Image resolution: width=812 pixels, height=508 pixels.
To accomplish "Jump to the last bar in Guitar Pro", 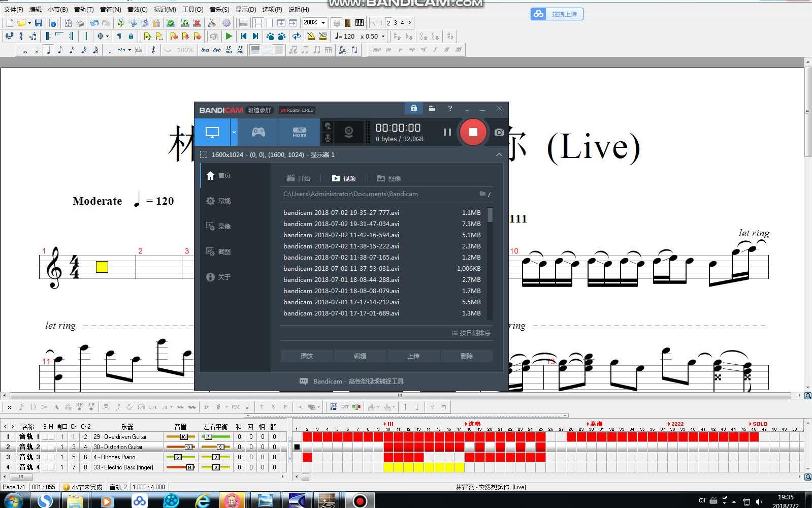I will [255, 36].
